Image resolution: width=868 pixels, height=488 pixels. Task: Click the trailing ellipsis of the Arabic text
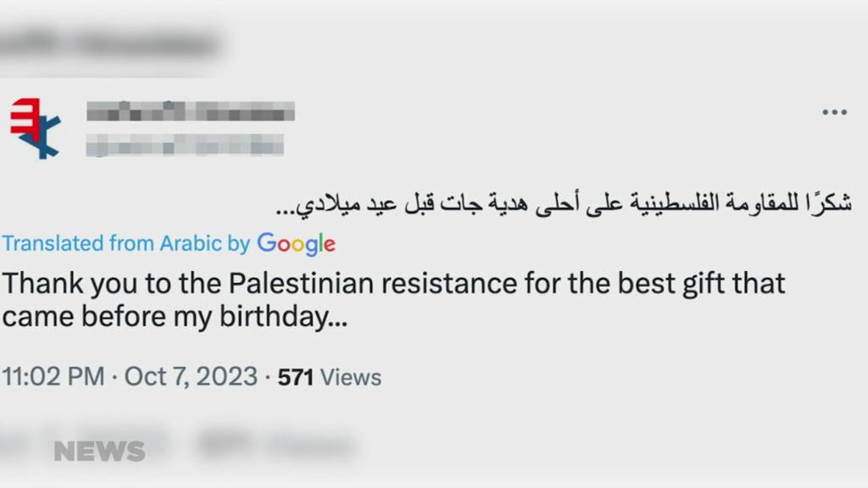point(288,208)
